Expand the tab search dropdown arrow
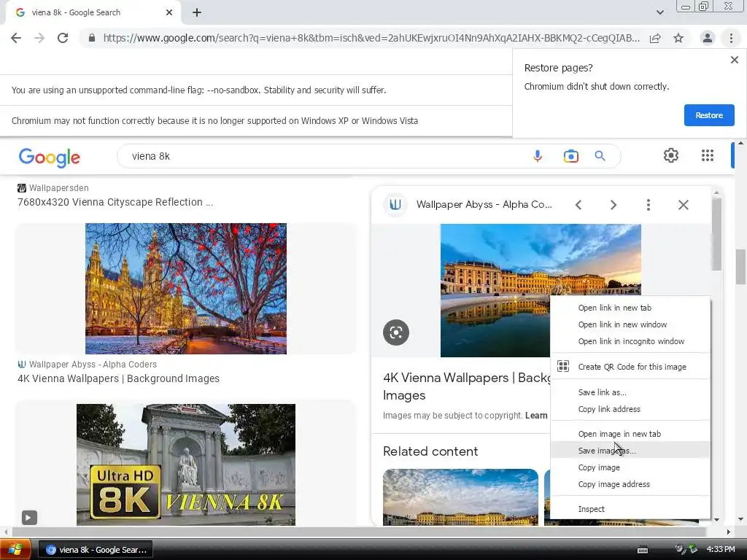 (x=659, y=13)
